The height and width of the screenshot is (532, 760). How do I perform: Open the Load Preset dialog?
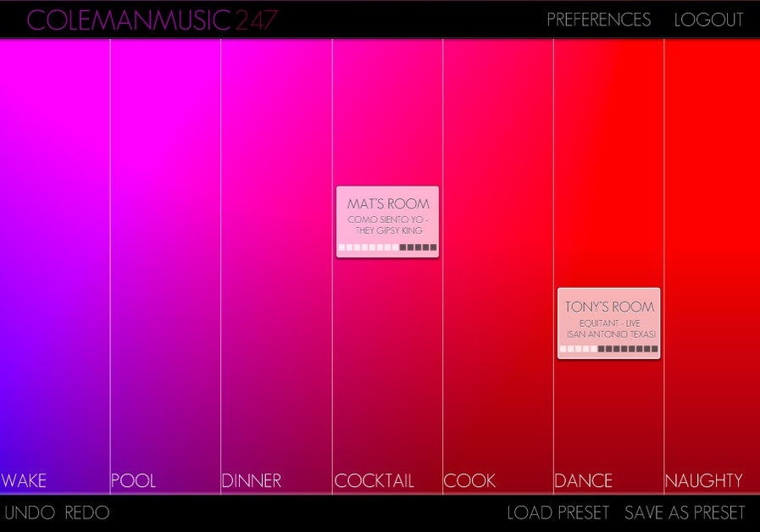click(x=558, y=513)
